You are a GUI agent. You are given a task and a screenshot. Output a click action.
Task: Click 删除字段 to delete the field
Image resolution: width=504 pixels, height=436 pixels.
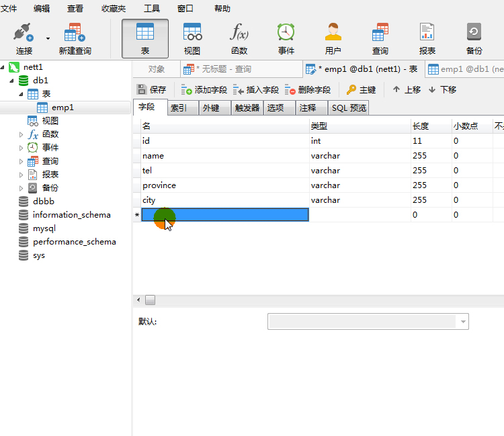[308, 89]
